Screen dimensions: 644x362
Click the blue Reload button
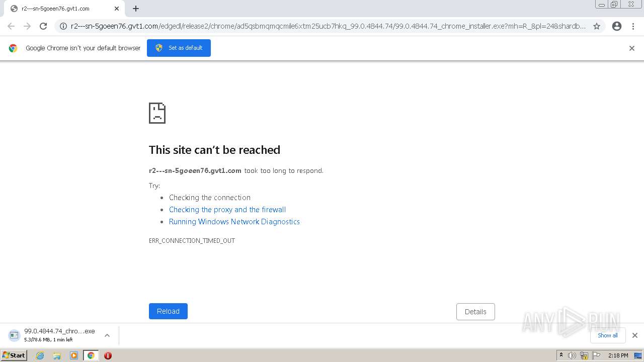pos(168,311)
